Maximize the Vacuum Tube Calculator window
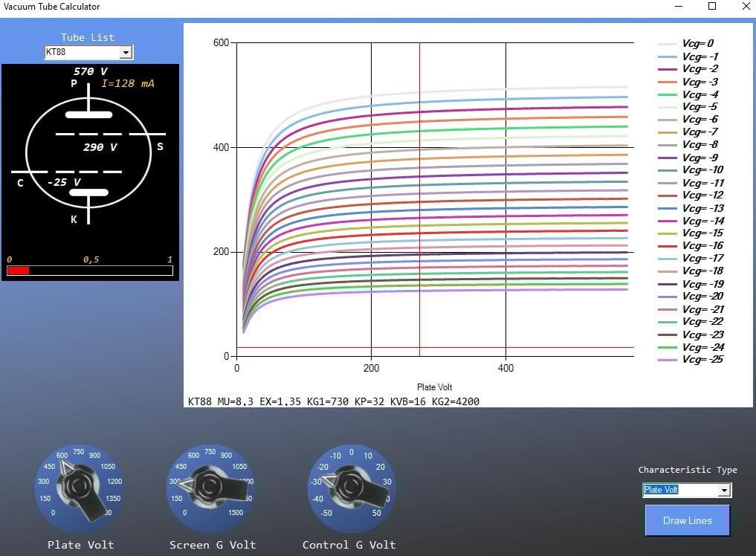This screenshot has width=756, height=556. [x=711, y=7]
